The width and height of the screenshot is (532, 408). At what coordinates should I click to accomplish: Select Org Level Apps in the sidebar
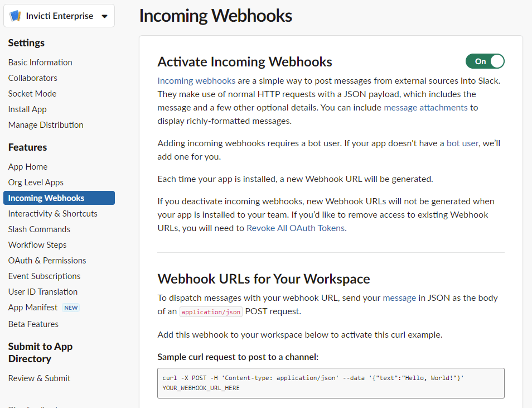36,183
